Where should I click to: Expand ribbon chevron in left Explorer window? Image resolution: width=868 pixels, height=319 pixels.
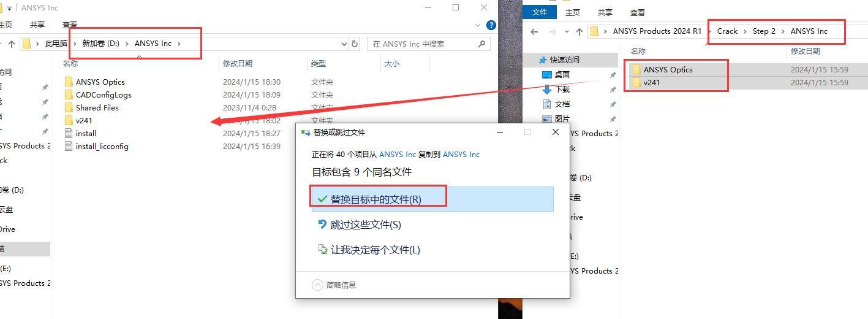coord(478,25)
